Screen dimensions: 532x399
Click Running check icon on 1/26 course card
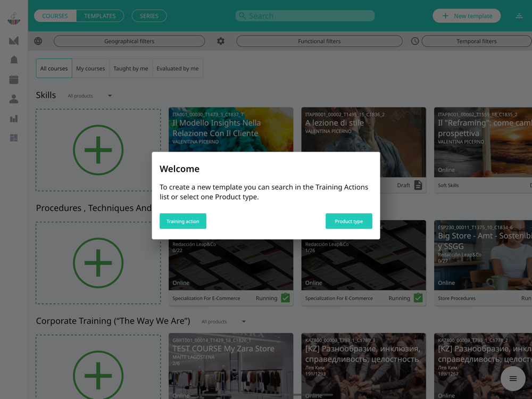[x=418, y=298]
